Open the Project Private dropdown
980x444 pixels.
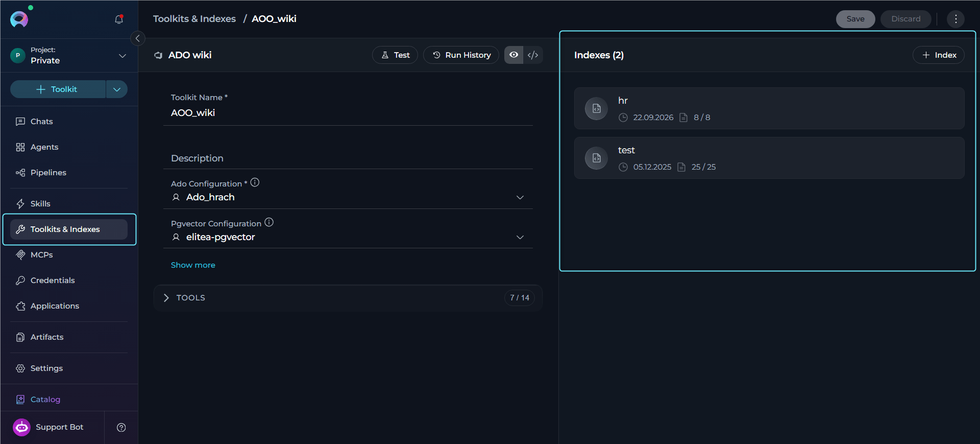click(69, 55)
